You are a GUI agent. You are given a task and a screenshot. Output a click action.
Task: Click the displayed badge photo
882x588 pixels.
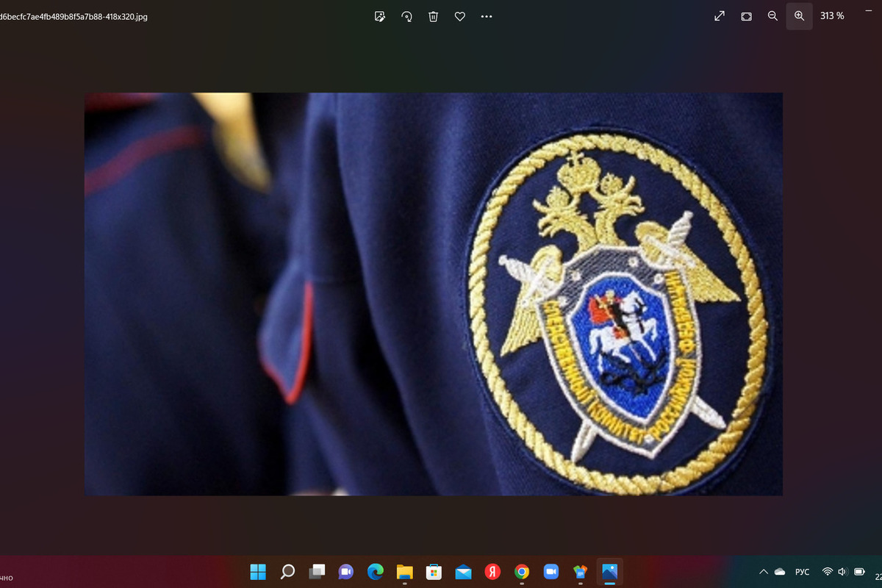pos(434,294)
